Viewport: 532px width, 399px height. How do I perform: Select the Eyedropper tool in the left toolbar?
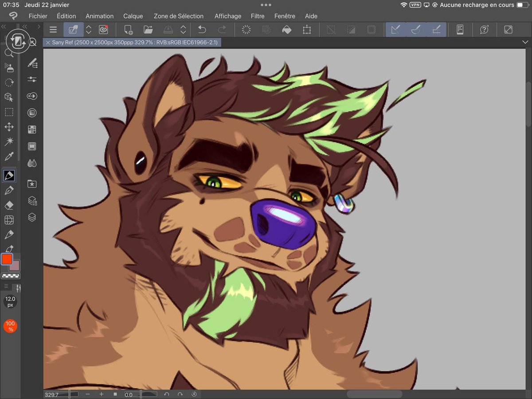(9, 156)
